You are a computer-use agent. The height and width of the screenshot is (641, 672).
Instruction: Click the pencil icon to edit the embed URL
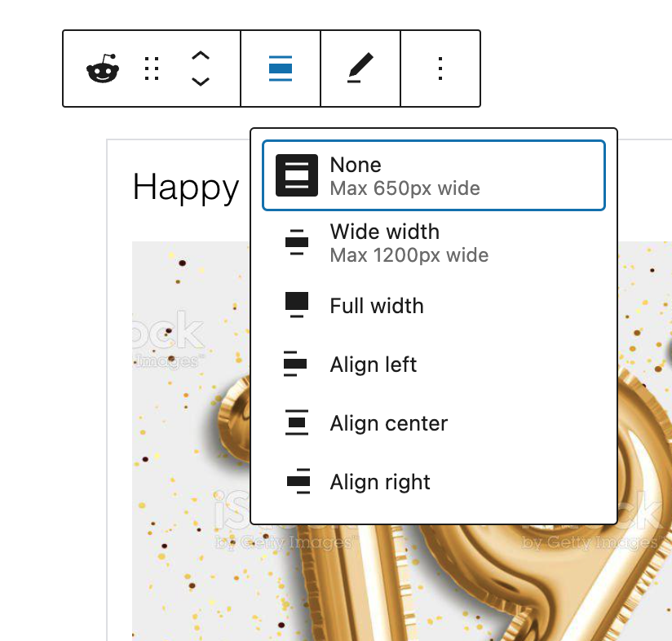click(360, 69)
